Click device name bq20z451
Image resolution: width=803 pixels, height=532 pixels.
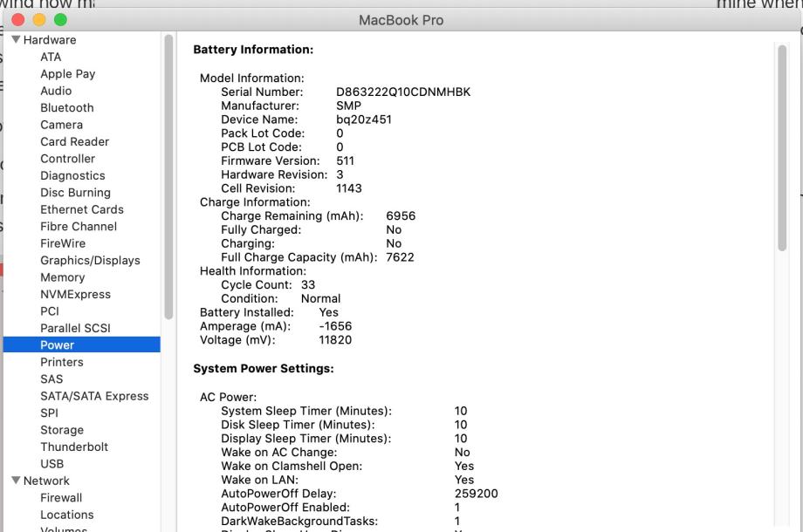pyautogui.click(x=364, y=119)
